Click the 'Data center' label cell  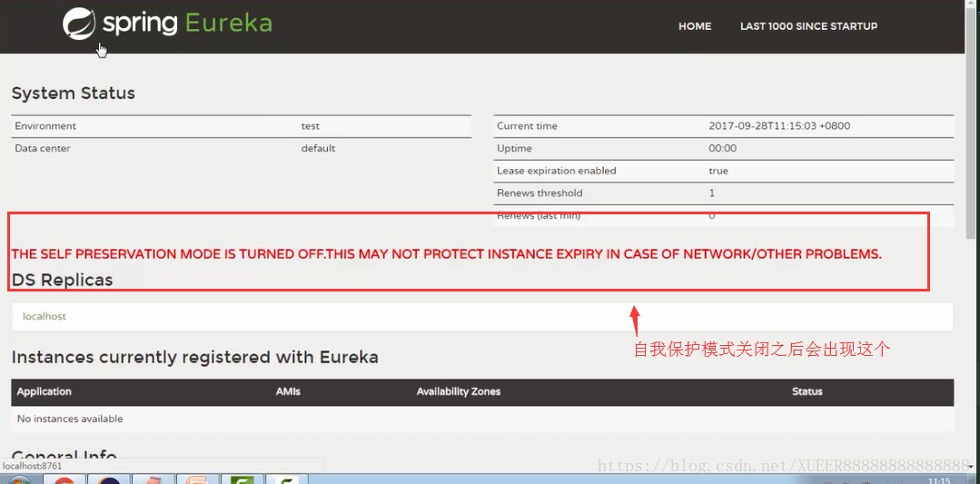[42, 149]
